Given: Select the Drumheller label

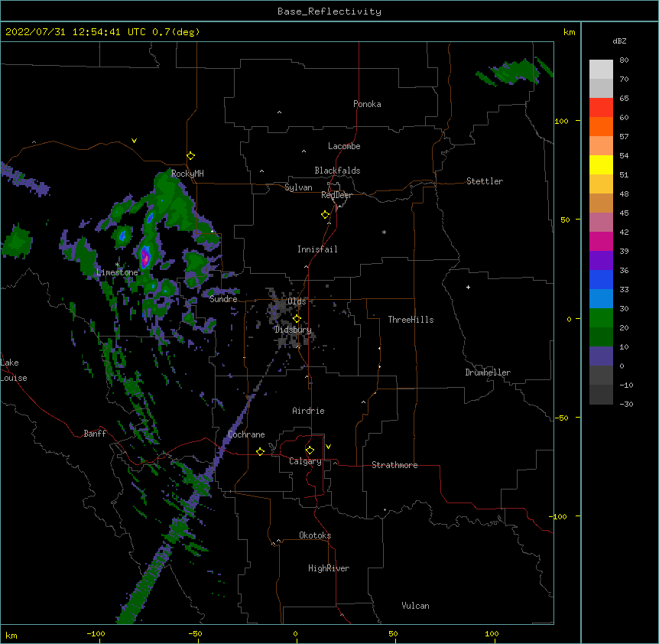Looking at the screenshot, I should click(488, 372).
